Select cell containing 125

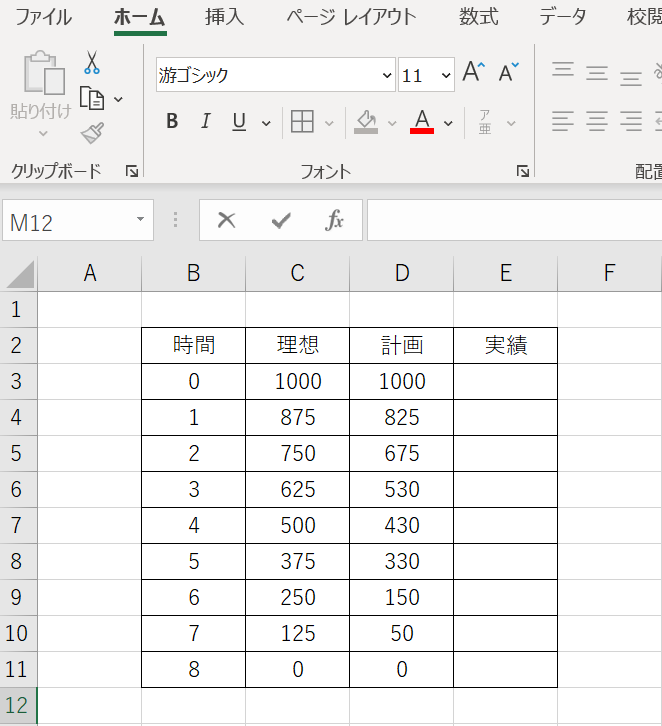[297, 633]
